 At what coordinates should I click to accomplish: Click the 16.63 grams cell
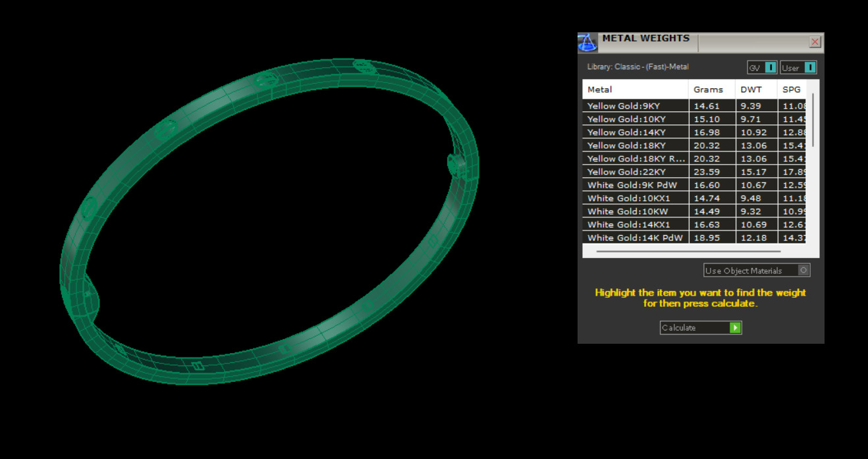pos(712,225)
